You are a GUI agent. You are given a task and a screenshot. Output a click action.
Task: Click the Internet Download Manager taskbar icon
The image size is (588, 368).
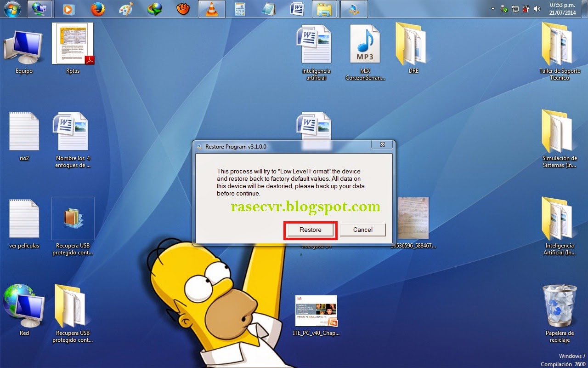point(154,9)
